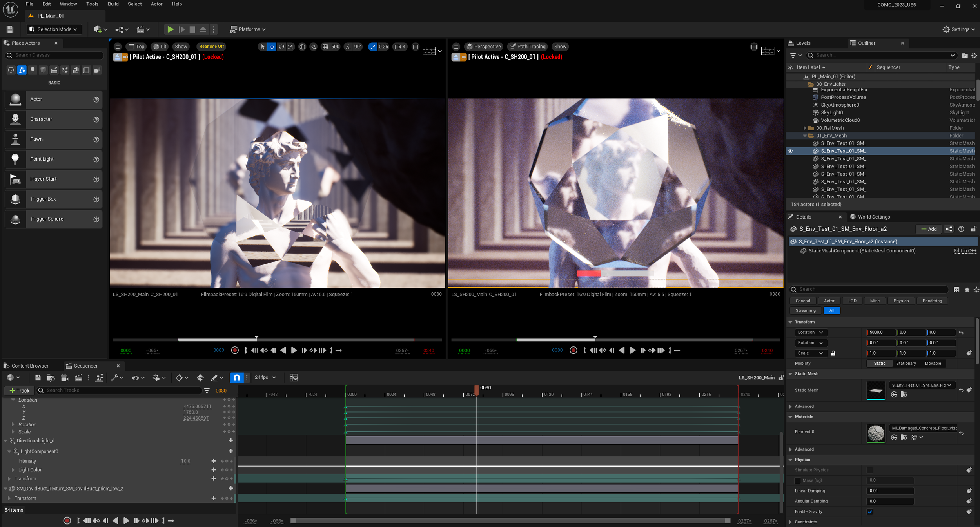Show recently placed actors category
The width and height of the screenshot is (980, 527).
coord(11,70)
